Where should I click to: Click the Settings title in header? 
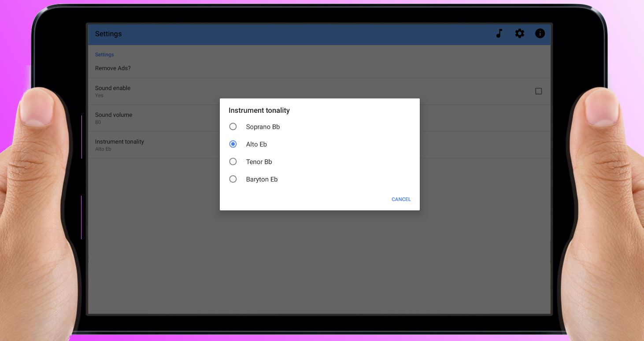pyautogui.click(x=108, y=34)
